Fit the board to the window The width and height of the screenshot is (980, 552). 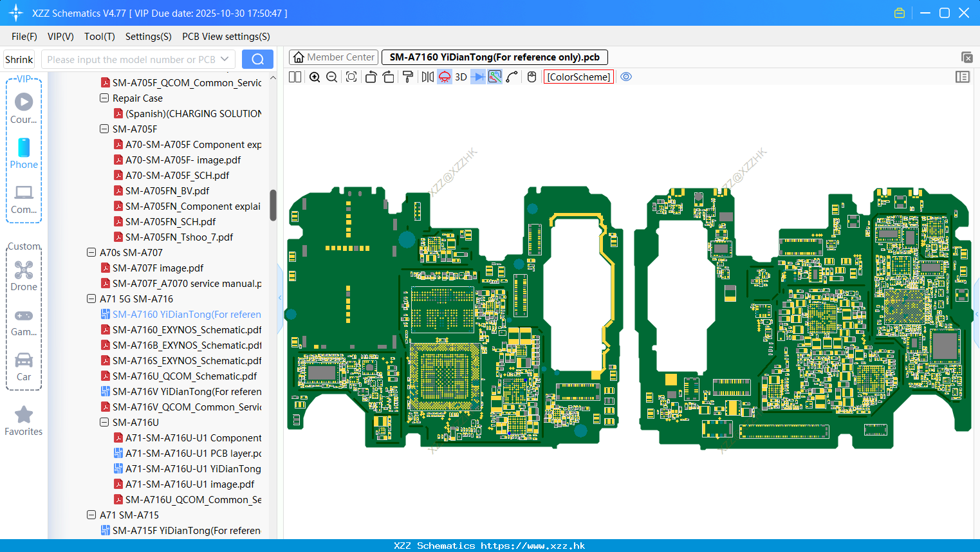tap(351, 77)
